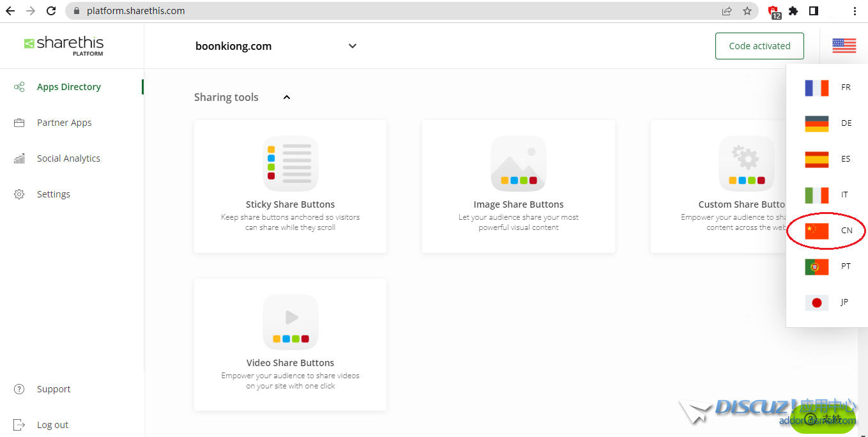Click the boonkiong.com site name
Viewport: 868px width, 437px height.
point(233,46)
